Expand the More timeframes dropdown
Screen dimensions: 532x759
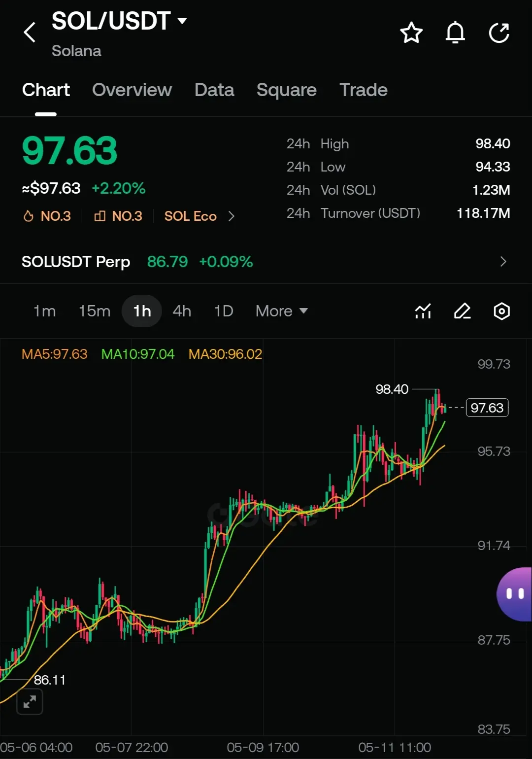tap(282, 311)
